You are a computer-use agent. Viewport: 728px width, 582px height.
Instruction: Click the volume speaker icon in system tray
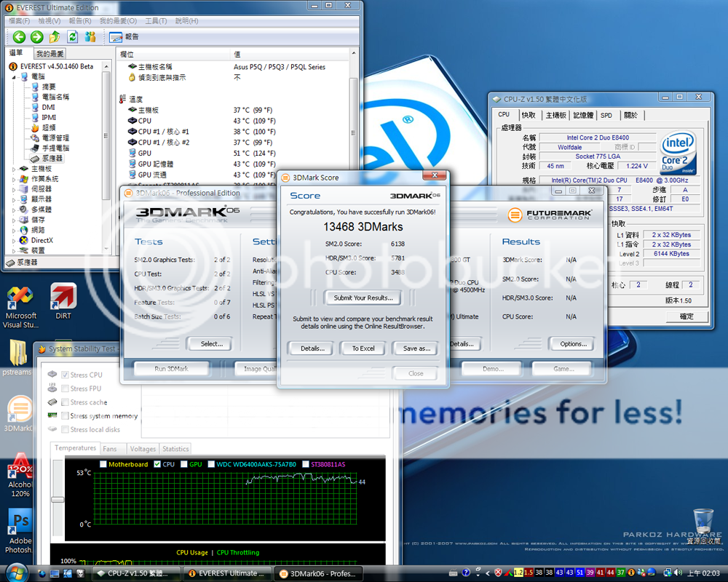click(678, 573)
